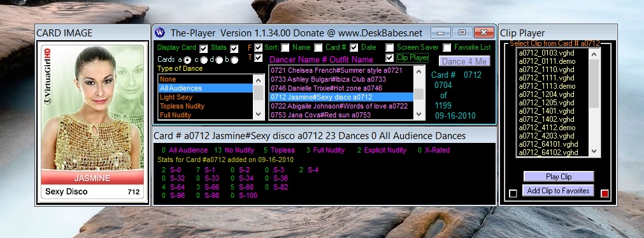
Task: Toggle the Display Card checkbox
Action: click(x=203, y=48)
